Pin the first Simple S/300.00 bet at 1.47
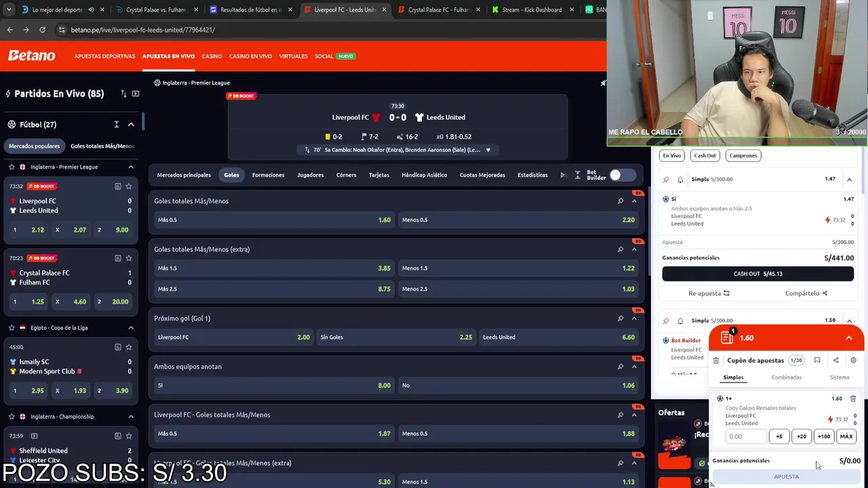 tap(666, 180)
